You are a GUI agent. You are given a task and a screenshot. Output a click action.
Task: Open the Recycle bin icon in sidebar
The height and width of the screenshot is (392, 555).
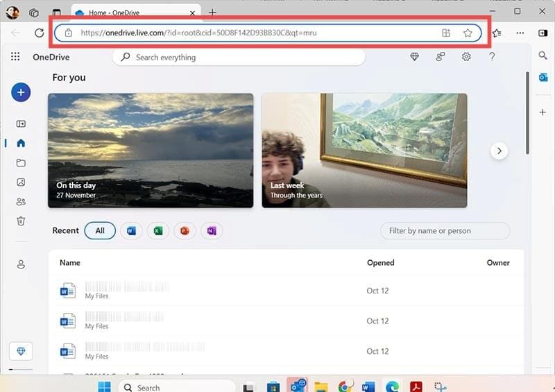(21, 221)
